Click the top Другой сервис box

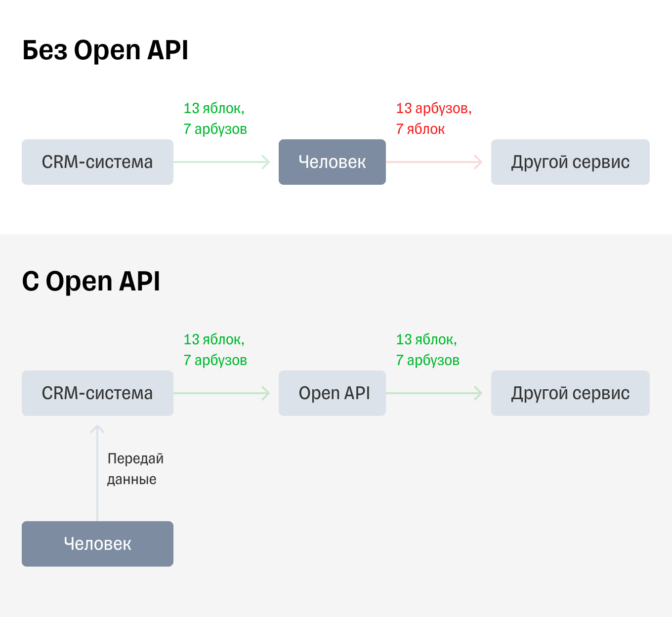(570, 162)
